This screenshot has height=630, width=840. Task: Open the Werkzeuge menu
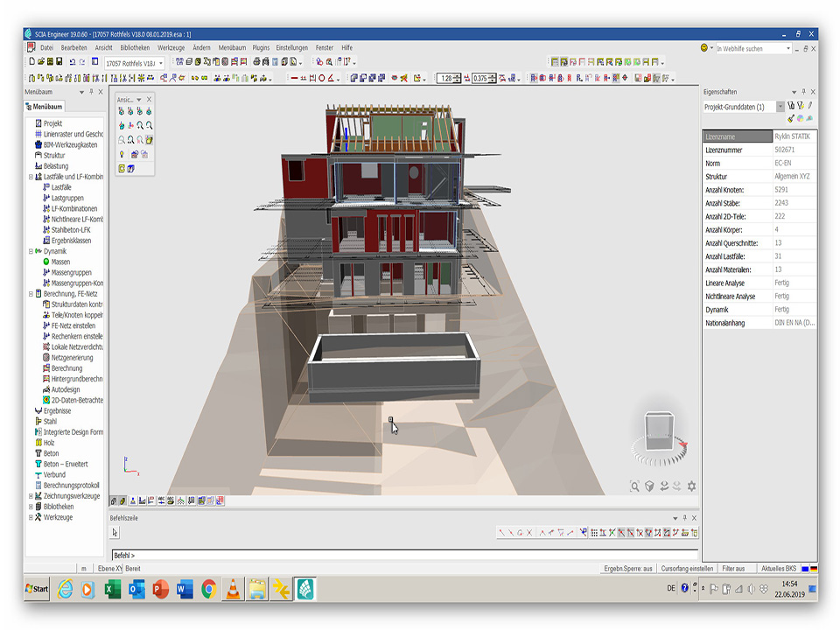click(x=171, y=47)
